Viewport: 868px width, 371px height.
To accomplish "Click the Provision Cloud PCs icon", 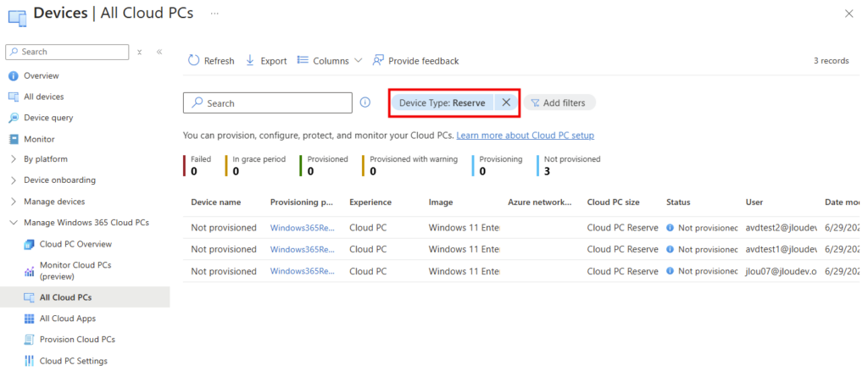I will pyautogui.click(x=30, y=340).
